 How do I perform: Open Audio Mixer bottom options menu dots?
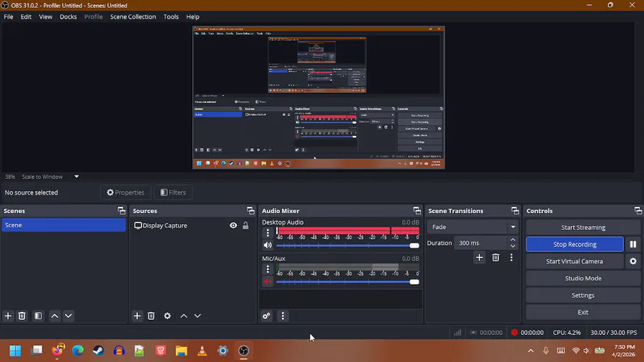coord(283,315)
